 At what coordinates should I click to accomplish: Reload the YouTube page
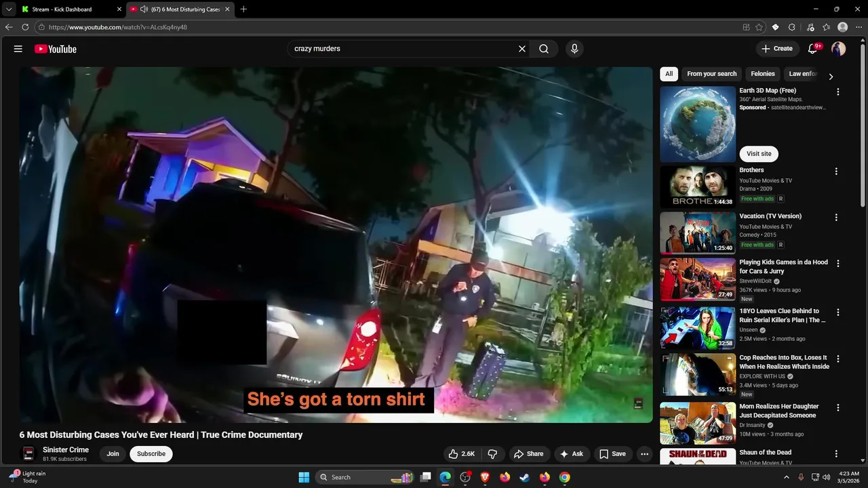pyautogui.click(x=25, y=27)
